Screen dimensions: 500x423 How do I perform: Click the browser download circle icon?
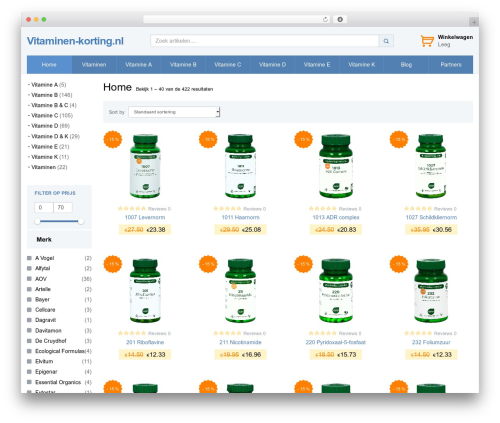click(x=340, y=19)
